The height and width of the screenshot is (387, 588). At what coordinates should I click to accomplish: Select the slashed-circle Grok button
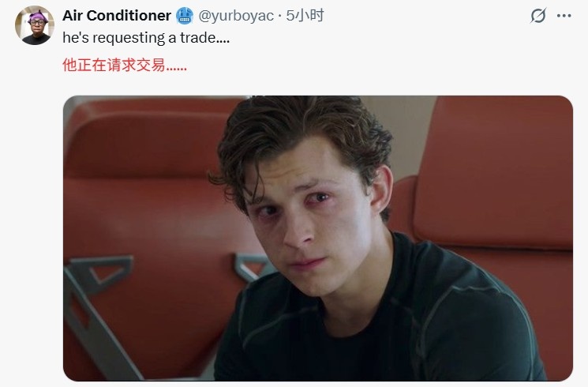[x=537, y=16]
